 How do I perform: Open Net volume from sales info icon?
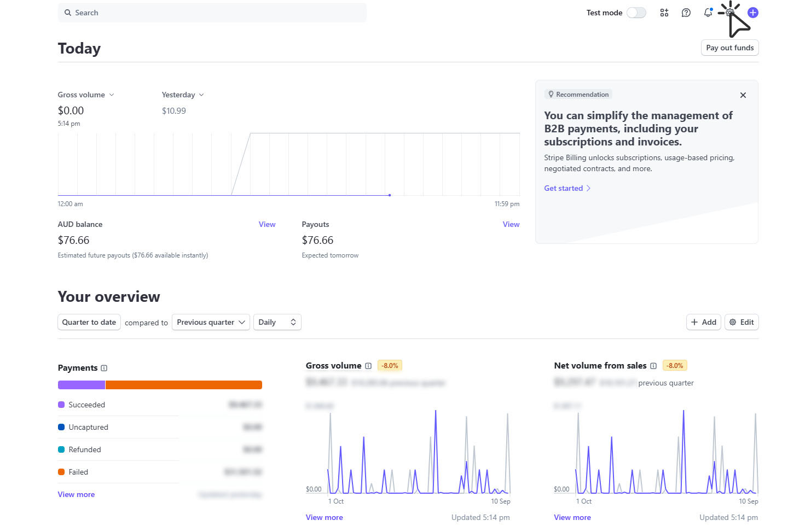[x=653, y=366]
